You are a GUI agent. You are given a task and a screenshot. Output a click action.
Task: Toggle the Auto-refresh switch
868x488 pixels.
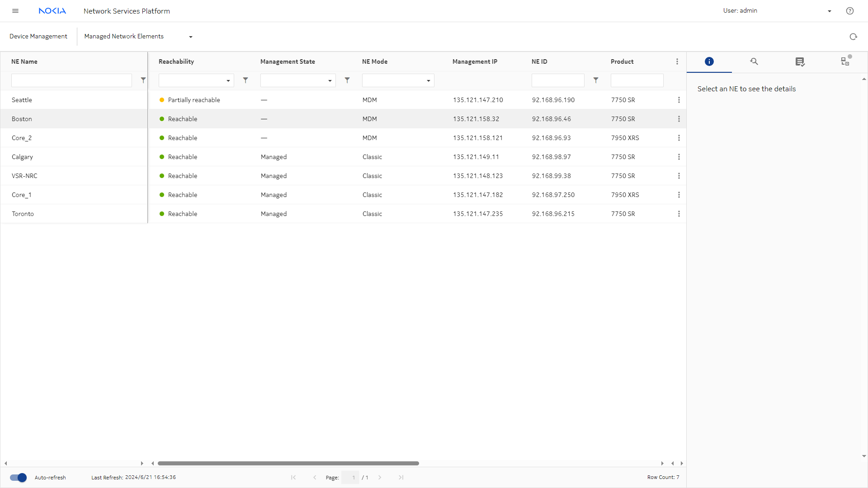coord(18,478)
